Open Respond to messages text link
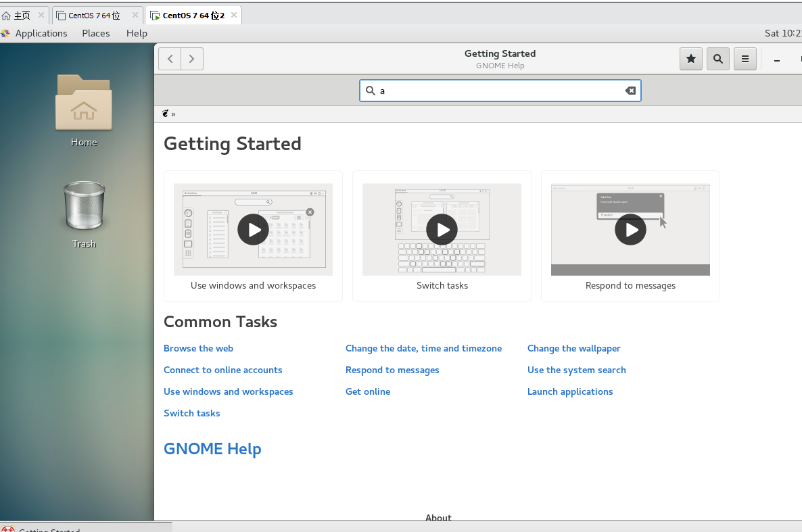This screenshot has width=802, height=532. [x=392, y=370]
